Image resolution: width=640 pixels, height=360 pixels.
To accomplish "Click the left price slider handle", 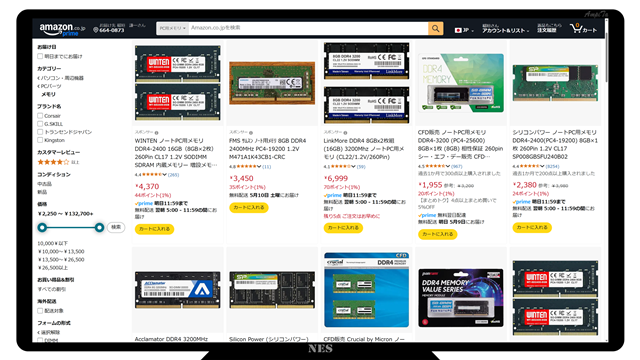I will pyautogui.click(x=42, y=227).
